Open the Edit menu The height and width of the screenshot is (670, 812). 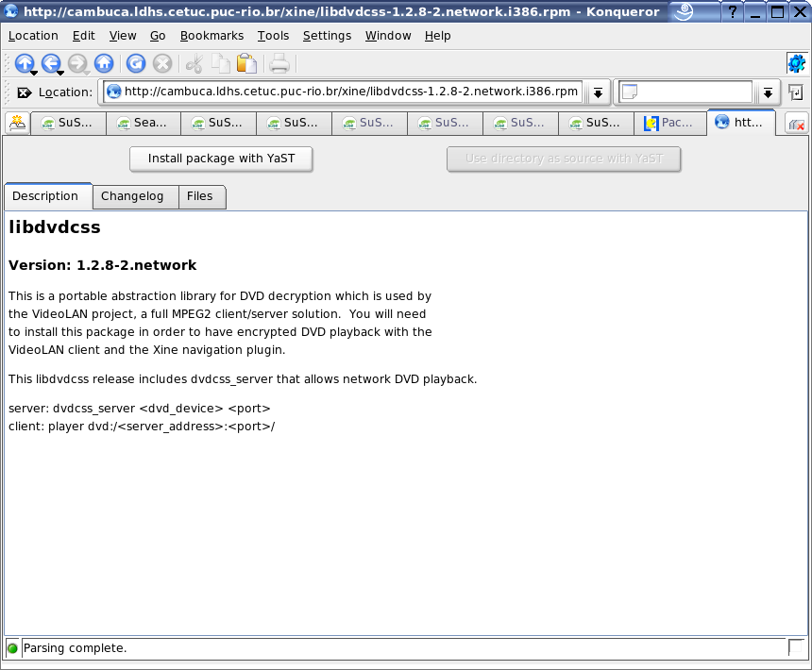pos(83,36)
